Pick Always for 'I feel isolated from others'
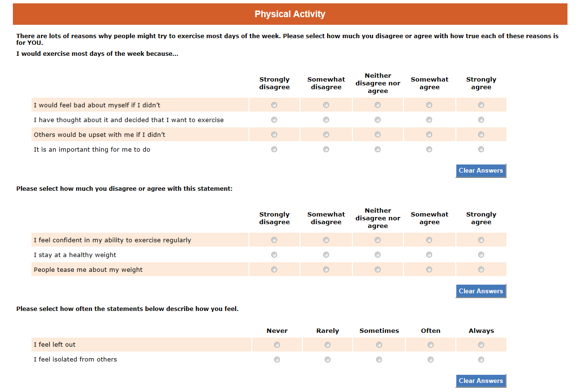The width and height of the screenshot is (577, 392). coord(481,360)
